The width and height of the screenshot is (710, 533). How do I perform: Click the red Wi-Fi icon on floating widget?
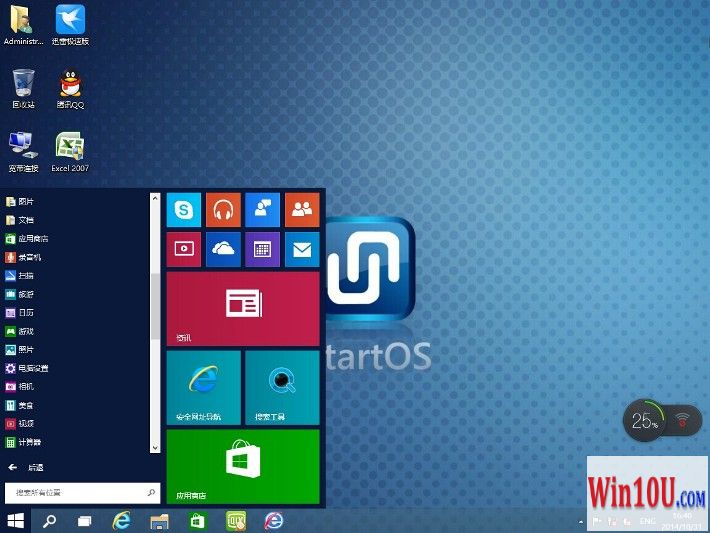point(682,420)
